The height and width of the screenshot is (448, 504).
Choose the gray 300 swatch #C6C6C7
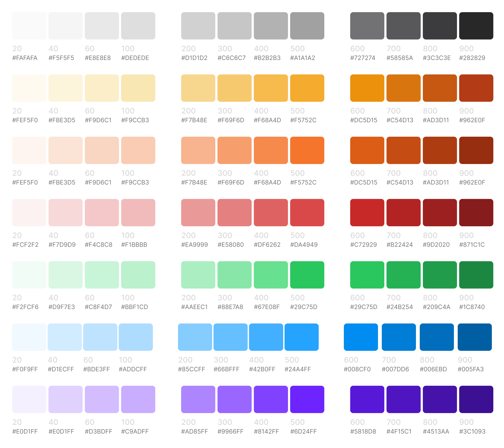pos(235,26)
